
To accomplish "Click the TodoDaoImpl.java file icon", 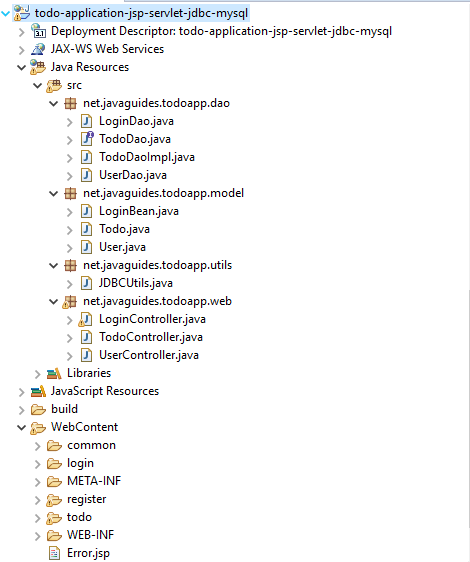I will point(86,157).
